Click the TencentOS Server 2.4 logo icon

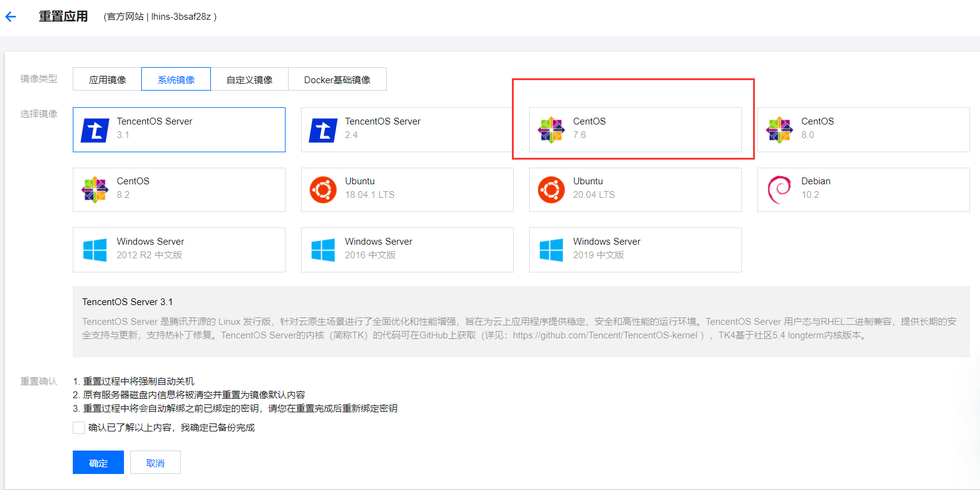pyautogui.click(x=323, y=130)
